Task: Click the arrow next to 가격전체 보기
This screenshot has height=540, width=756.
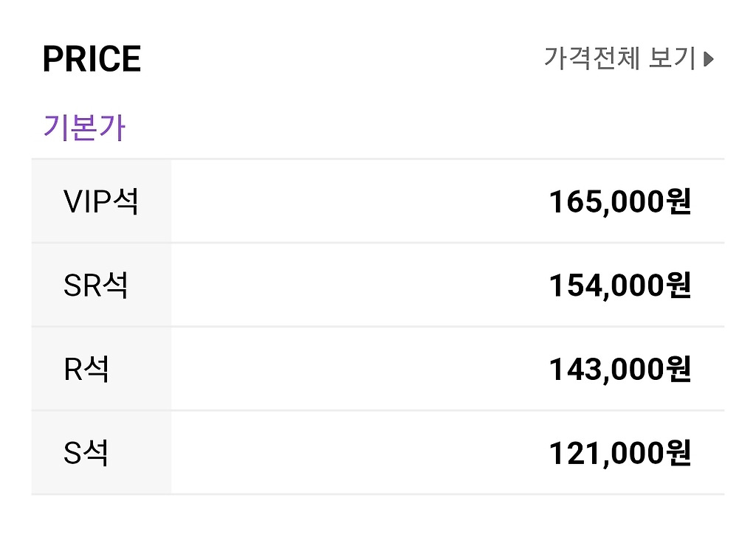Action: click(x=709, y=59)
